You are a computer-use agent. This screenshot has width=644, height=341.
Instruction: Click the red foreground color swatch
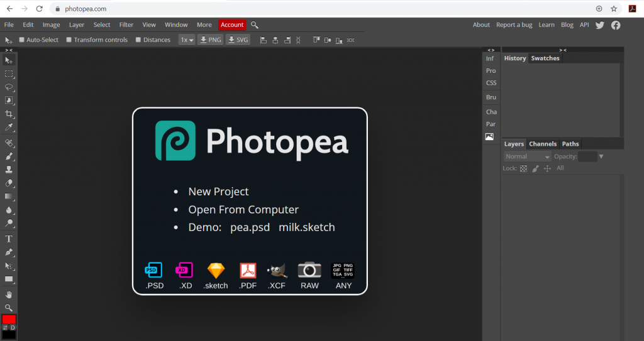click(9, 319)
